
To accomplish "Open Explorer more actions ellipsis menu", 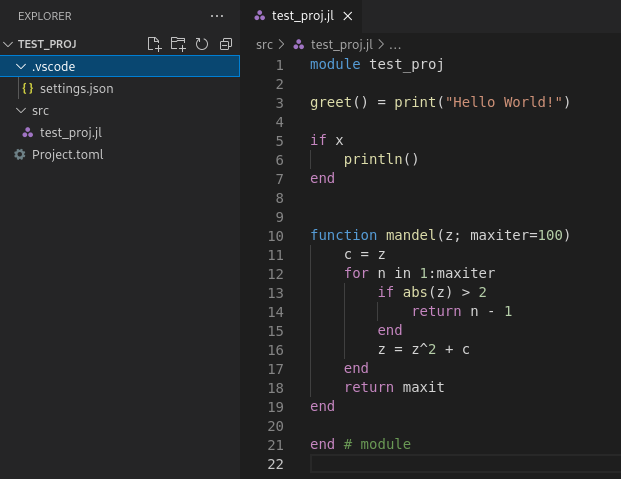I will click(217, 16).
